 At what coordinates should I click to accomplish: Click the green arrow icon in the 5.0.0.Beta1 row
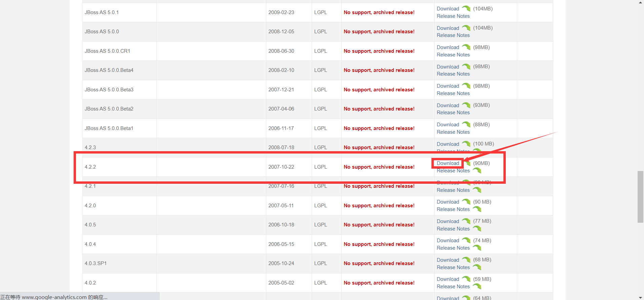[466, 124]
